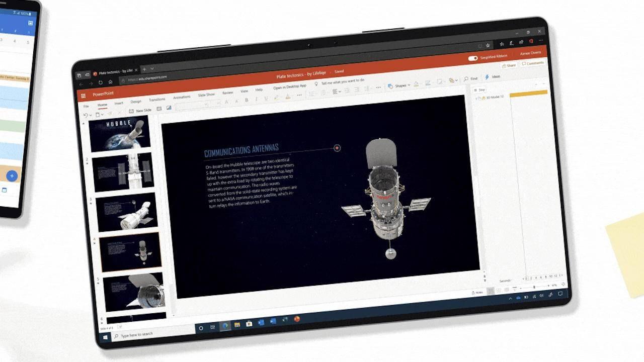
Task: Click the Share button
Action: click(x=509, y=65)
